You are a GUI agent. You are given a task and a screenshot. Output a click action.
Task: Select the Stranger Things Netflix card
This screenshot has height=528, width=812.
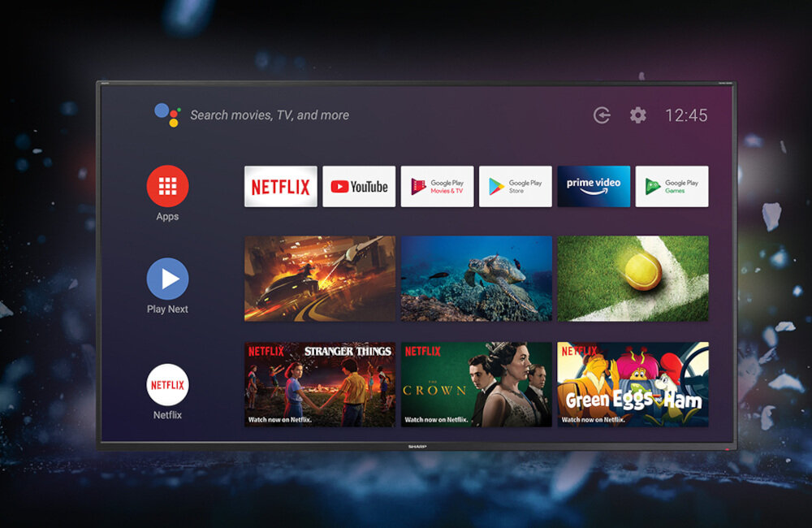click(317, 382)
